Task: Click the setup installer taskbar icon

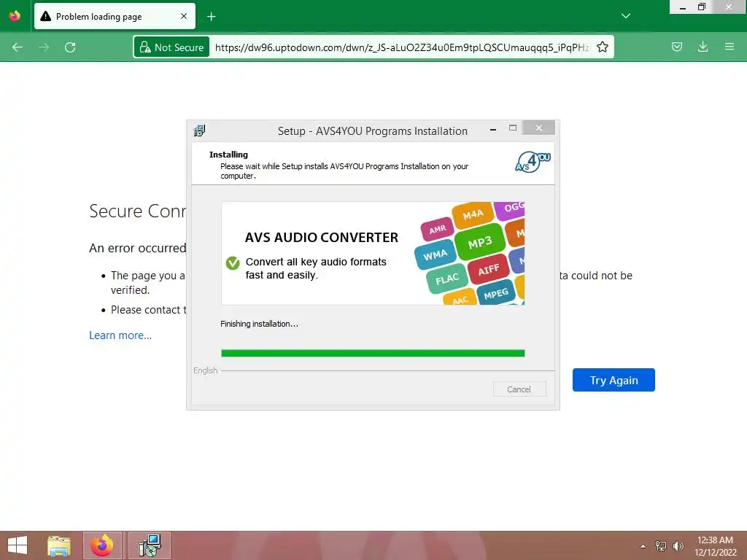Action: point(150,545)
